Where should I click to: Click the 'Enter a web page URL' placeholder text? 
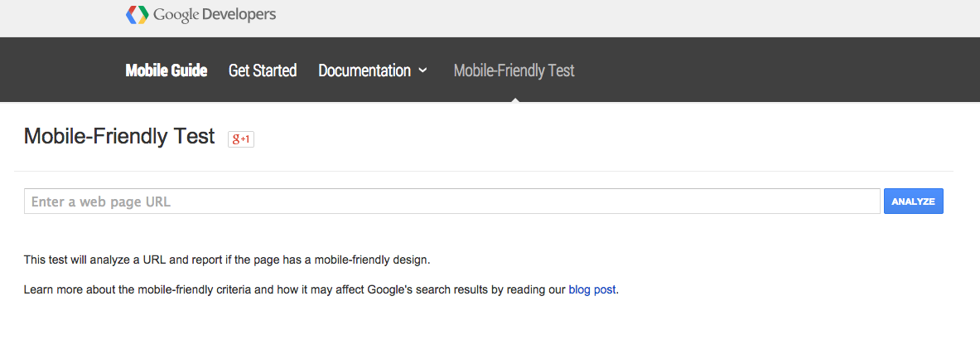point(100,202)
